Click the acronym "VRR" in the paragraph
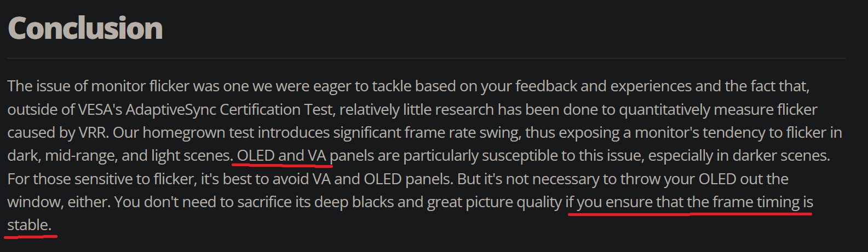The image size is (868, 252). tap(93, 133)
